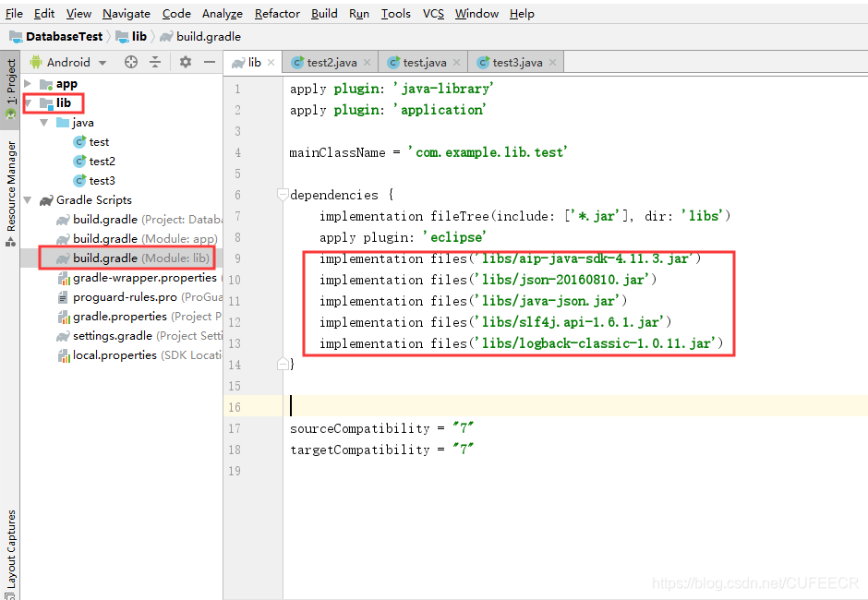The image size is (868, 600).
Task: Switch to the test2.java tab
Action: tap(331, 63)
